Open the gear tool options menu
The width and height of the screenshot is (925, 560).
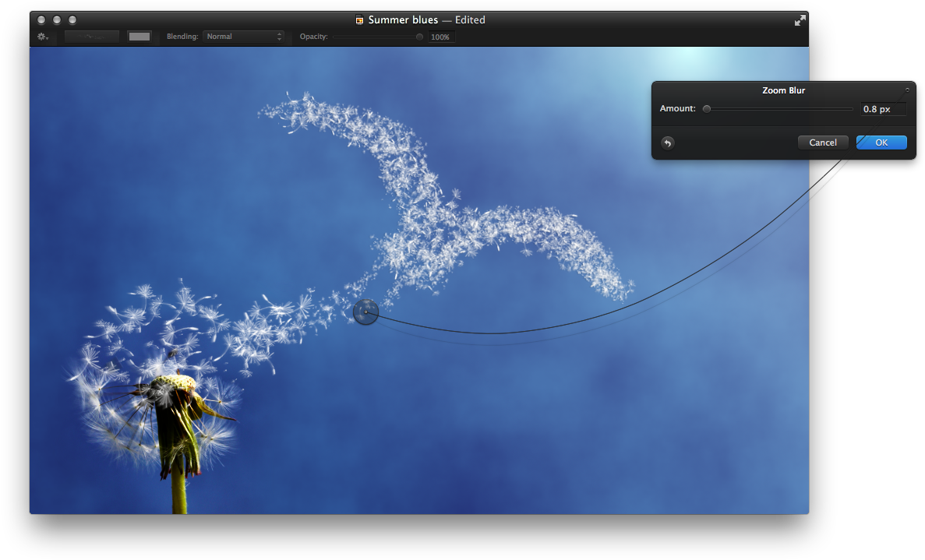(42, 37)
